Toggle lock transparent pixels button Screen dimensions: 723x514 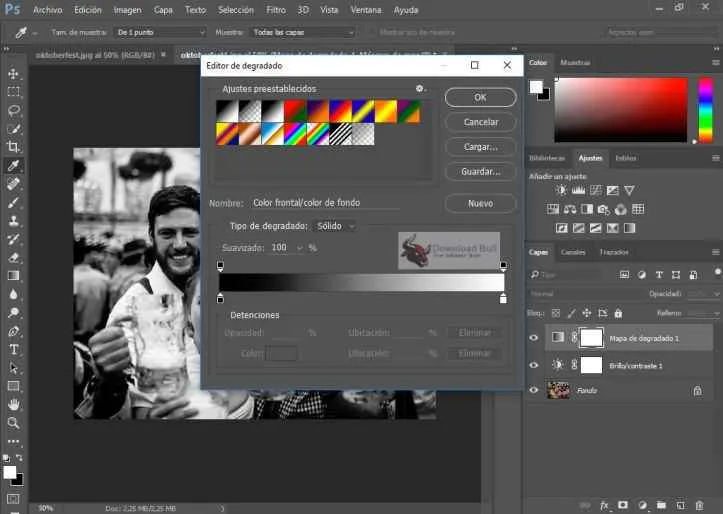tap(556, 313)
